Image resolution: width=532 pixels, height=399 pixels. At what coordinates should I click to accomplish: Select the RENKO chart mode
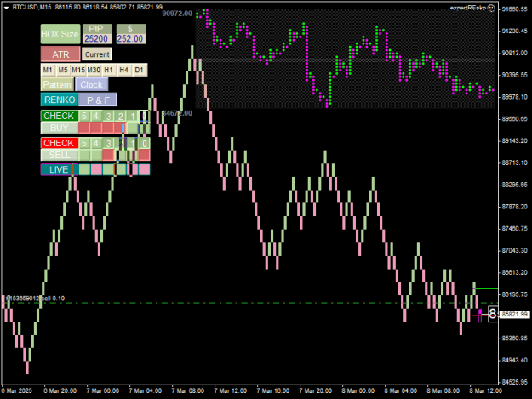click(x=60, y=100)
